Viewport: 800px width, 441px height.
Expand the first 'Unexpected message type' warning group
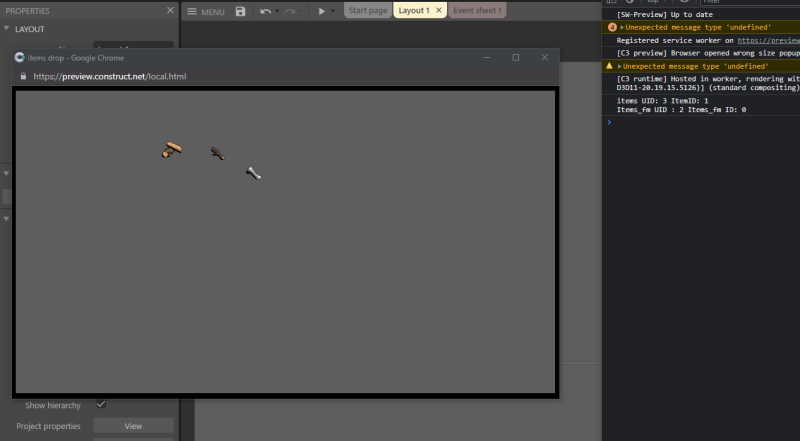point(622,28)
